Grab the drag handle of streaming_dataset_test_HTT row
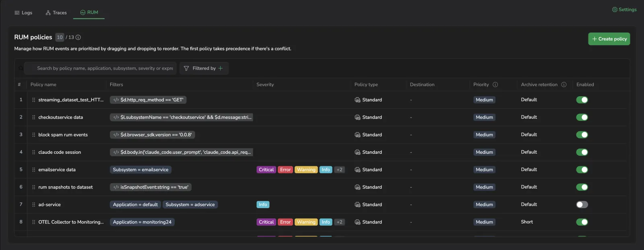 [x=33, y=100]
